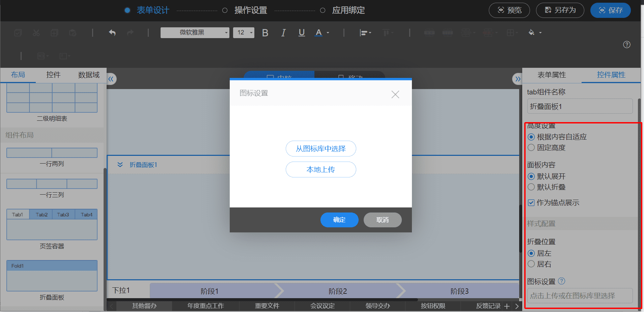The width and height of the screenshot is (644, 312).
Task: Open font color dropdown arrow
Action: pyautogui.click(x=328, y=33)
